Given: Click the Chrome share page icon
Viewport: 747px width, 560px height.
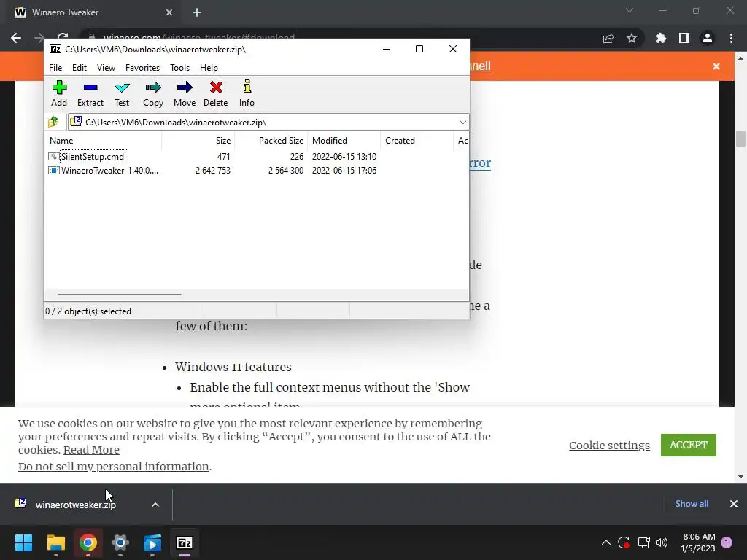Looking at the screenshot, I should click(x=608, y=39).
